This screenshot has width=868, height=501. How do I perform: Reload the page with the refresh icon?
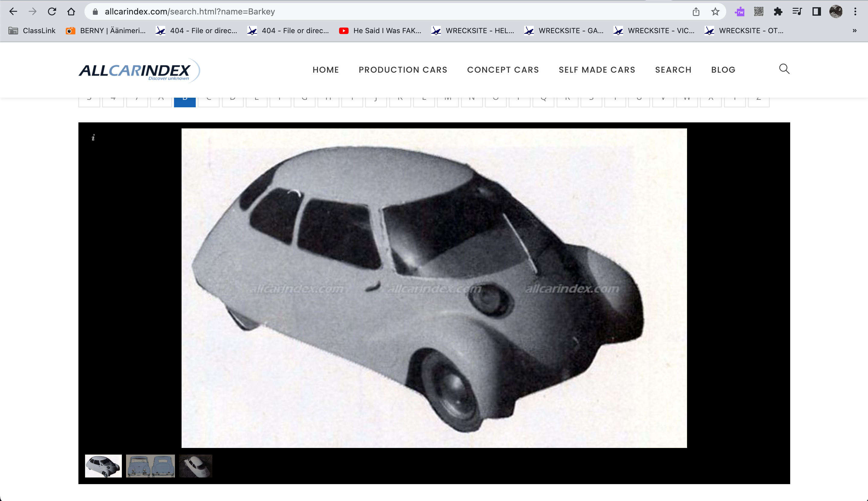[52, 12]
